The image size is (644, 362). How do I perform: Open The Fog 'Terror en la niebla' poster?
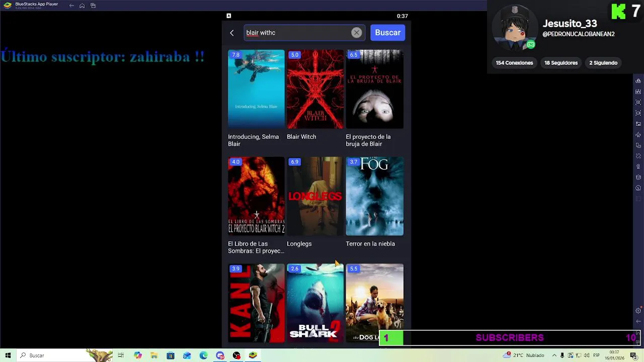click(374, 196)
